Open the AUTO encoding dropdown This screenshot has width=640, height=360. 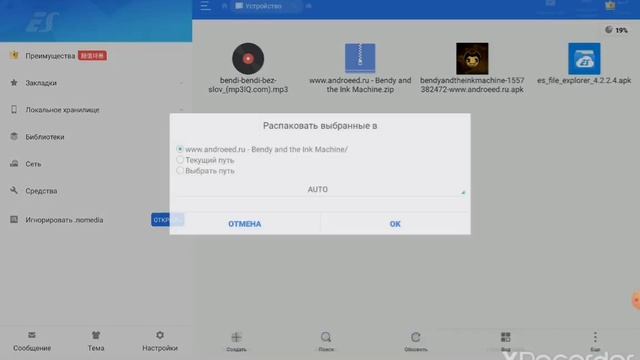(320, 189)
